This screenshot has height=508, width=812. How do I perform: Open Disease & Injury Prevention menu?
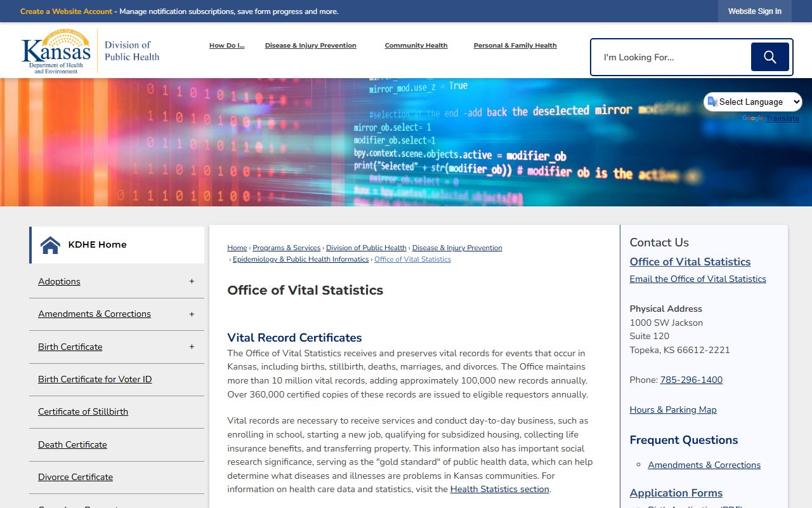pos(311,46)
